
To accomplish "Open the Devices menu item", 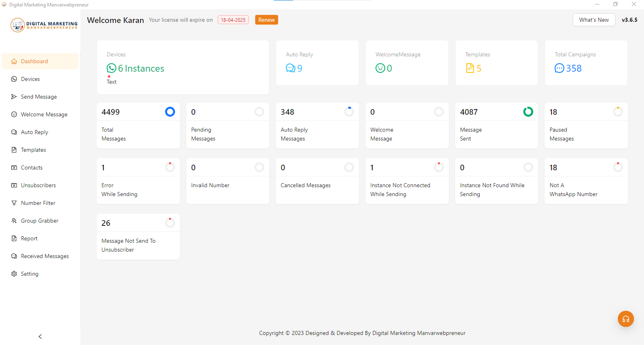I will coord(30,79).
